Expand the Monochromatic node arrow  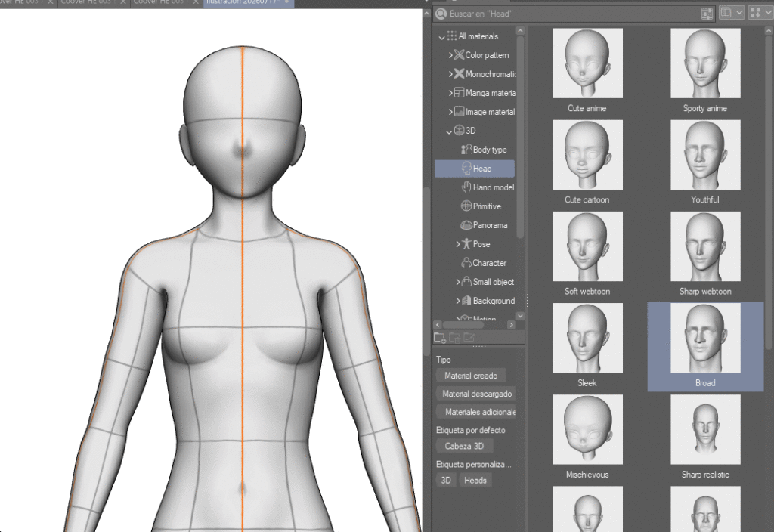[450, 74]
